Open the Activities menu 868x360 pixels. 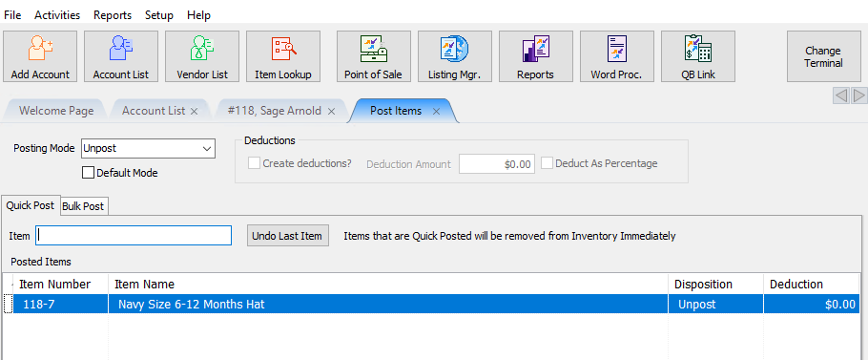(57, 15)
